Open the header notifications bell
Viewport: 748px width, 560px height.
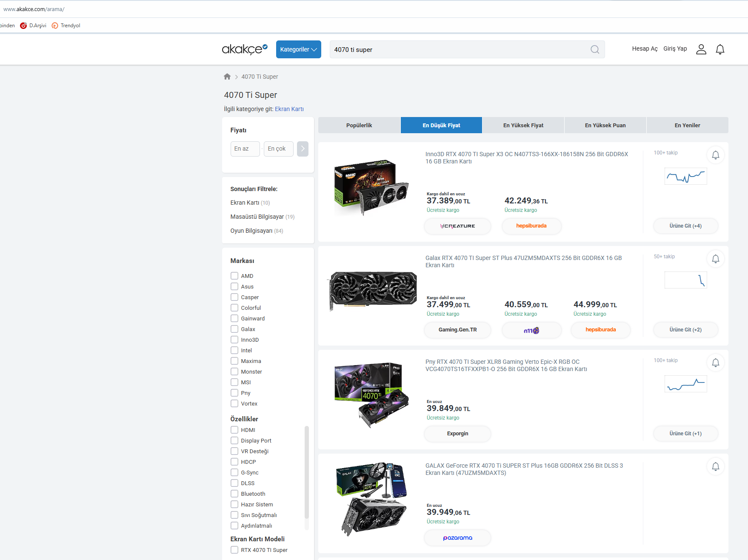pos(720,49)
